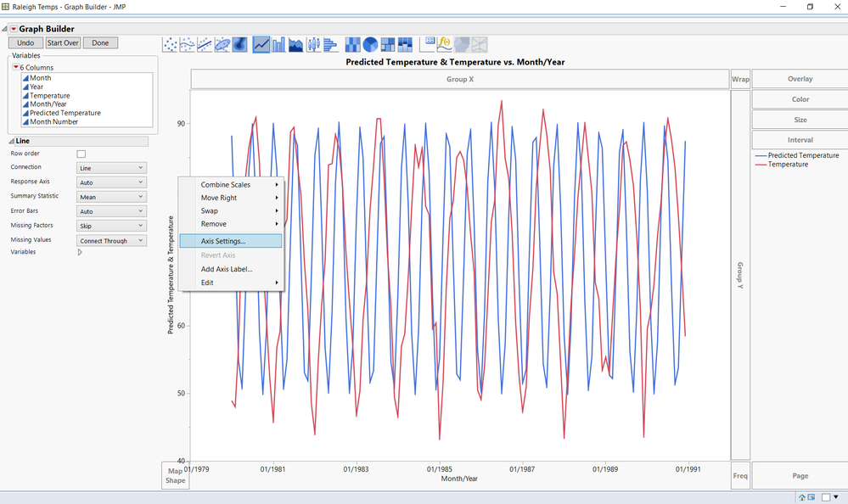Select the Box Plot element icon
The image size is (848, 504).
coord(314,44)
